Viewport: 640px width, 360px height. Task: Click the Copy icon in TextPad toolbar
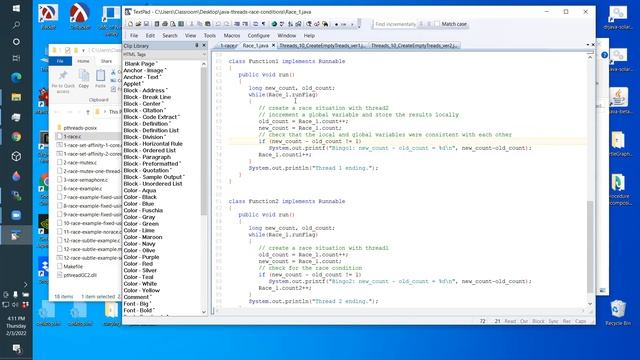coord(199,24)
